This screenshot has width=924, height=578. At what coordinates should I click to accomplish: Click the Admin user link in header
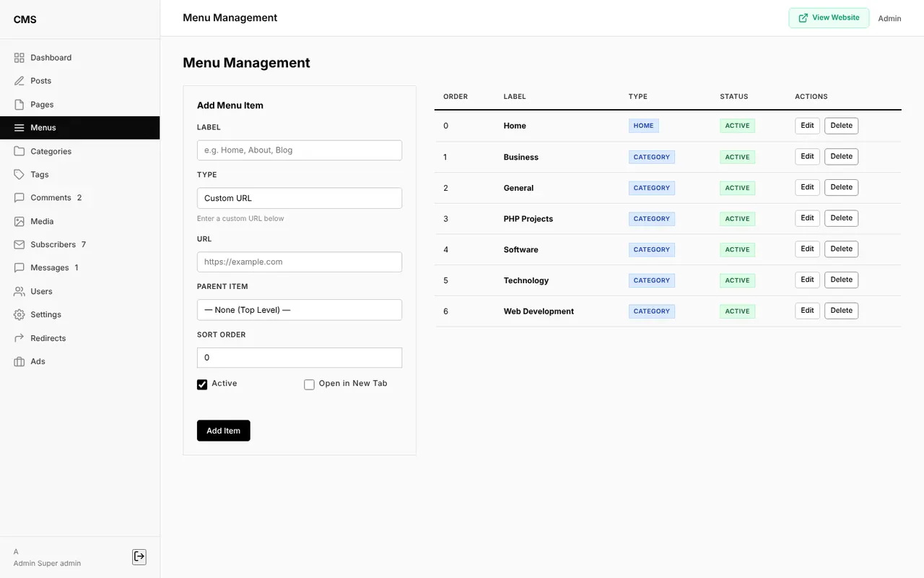click(x=889, y=19)
